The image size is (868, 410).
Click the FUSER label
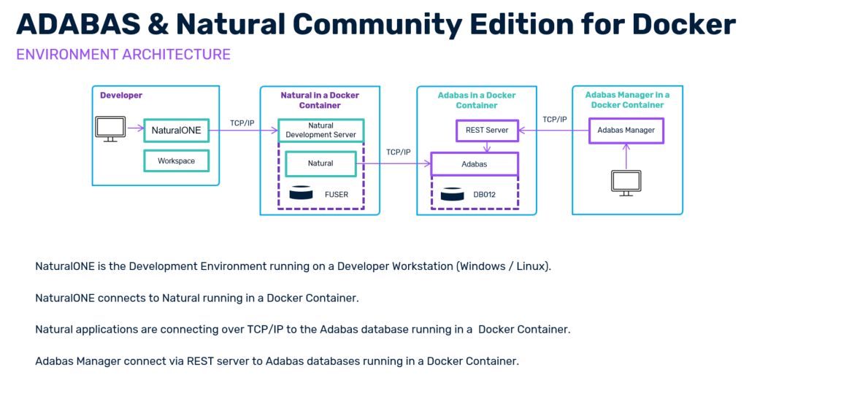tap(337, 195)
